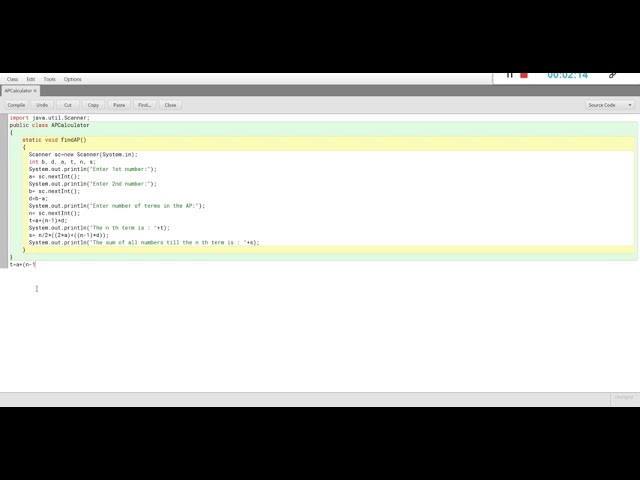The height and width of the screenshot is (480, 640).
Task: Click the t=a+(n-1)*d; line inside method
Action: pos(48,221)
